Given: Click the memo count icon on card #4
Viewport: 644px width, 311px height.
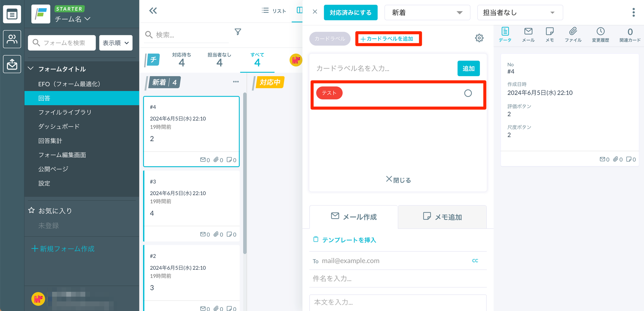Looking at the screenshot, I should click(229, 160).
